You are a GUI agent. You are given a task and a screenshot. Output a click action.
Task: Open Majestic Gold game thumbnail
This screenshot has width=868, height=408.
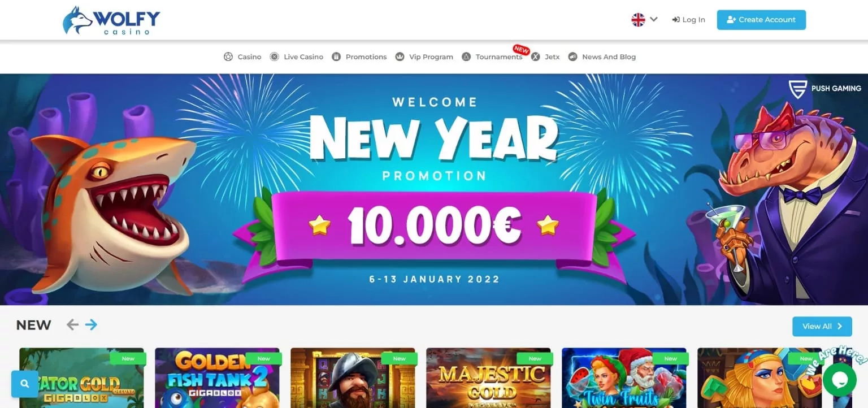click(x=488, y=377)
